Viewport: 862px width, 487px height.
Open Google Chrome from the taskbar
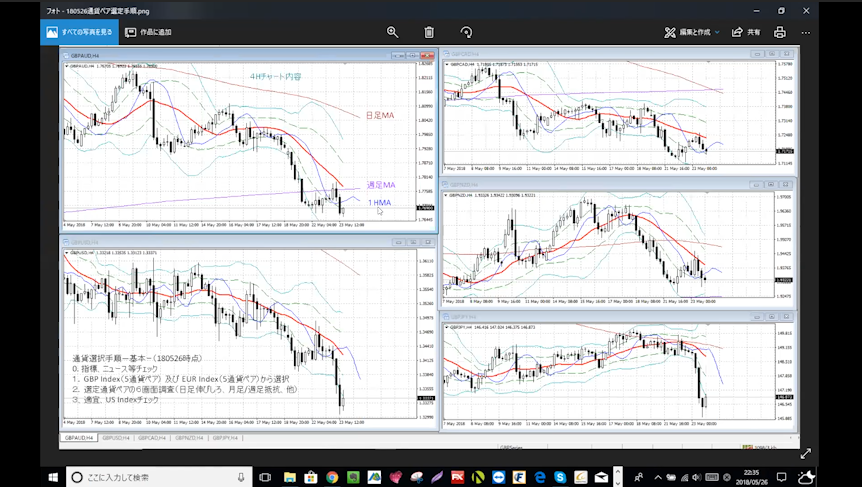tap(331, 477)
